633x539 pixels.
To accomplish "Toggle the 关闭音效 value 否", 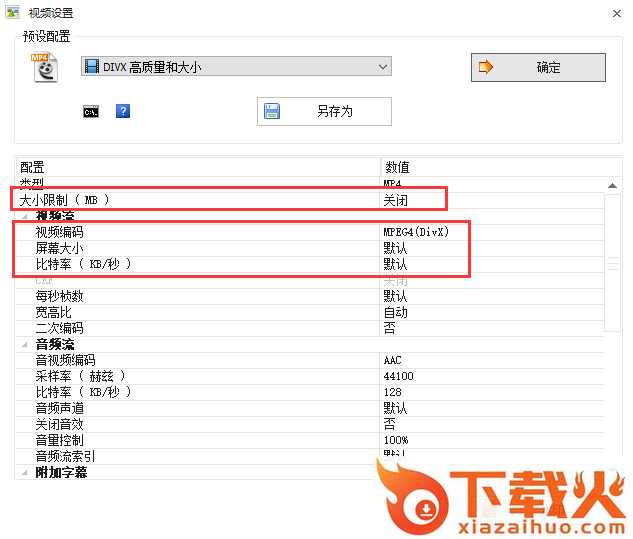I will tap(389, 424).
